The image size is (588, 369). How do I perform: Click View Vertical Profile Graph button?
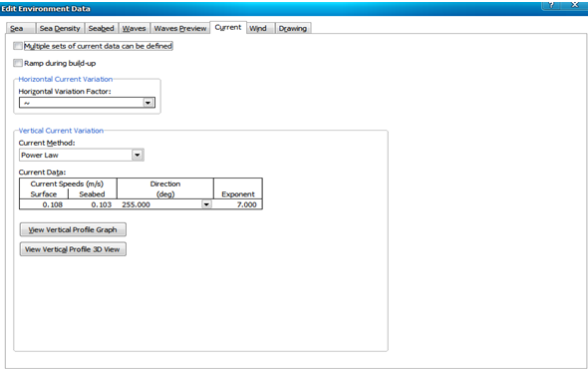[73, 229]
